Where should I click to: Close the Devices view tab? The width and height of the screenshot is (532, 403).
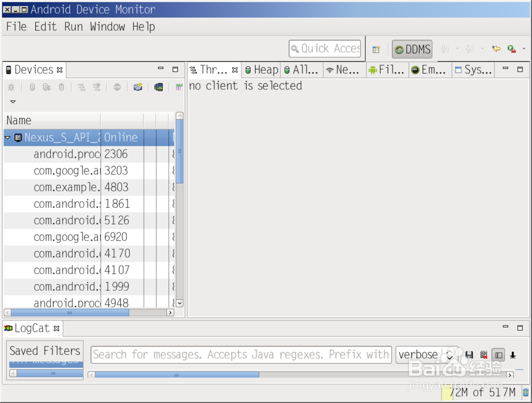coord(60,70)
